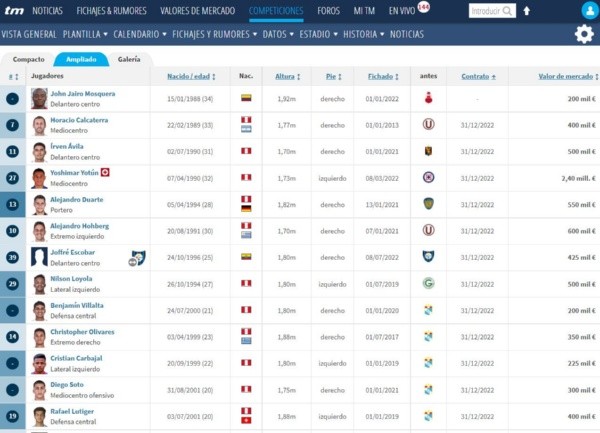Click Alejandro Hohberg's previous club crest
Image resolution: width=600 pixels, height=433 pixels.
click(x=428, y=230)
